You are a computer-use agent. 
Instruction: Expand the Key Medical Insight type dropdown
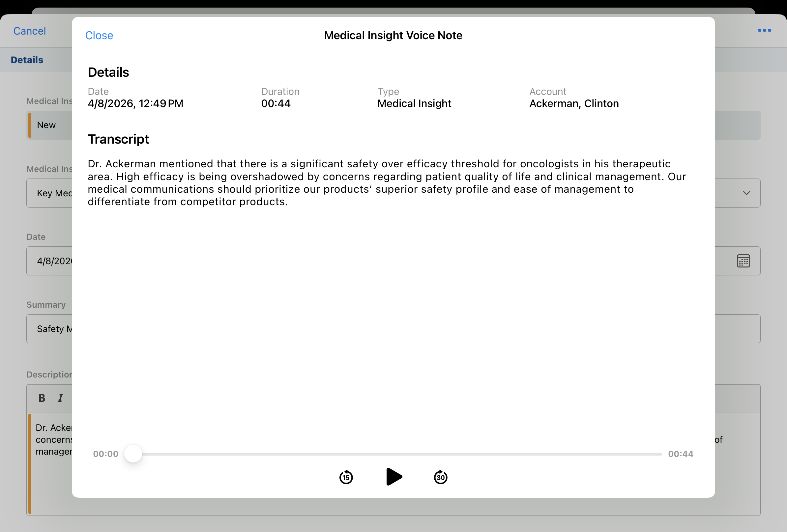(x=746, y=193)
